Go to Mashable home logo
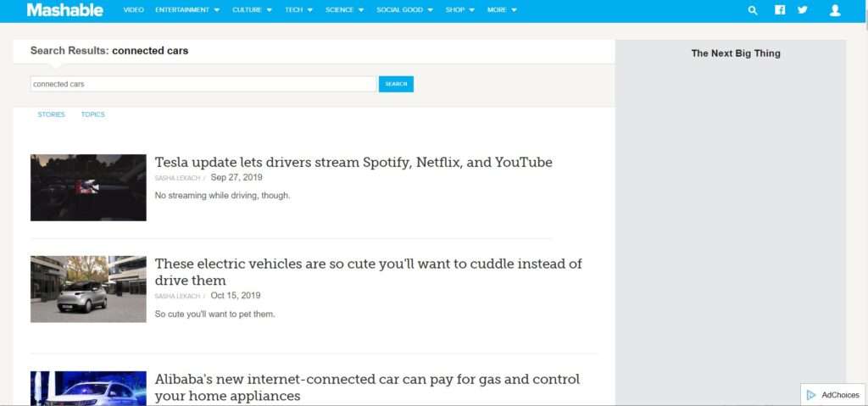The height and width of the screenshot is (406, 868). coord(64,10)
